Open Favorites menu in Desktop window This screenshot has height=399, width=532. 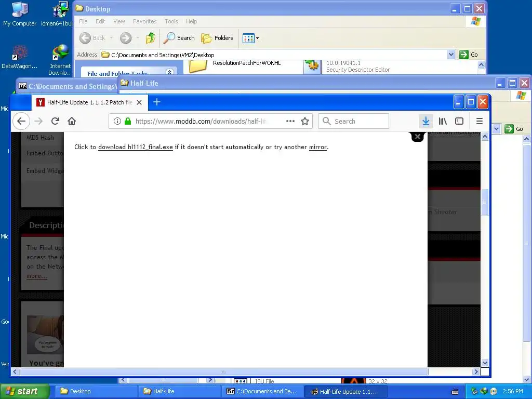145,21
